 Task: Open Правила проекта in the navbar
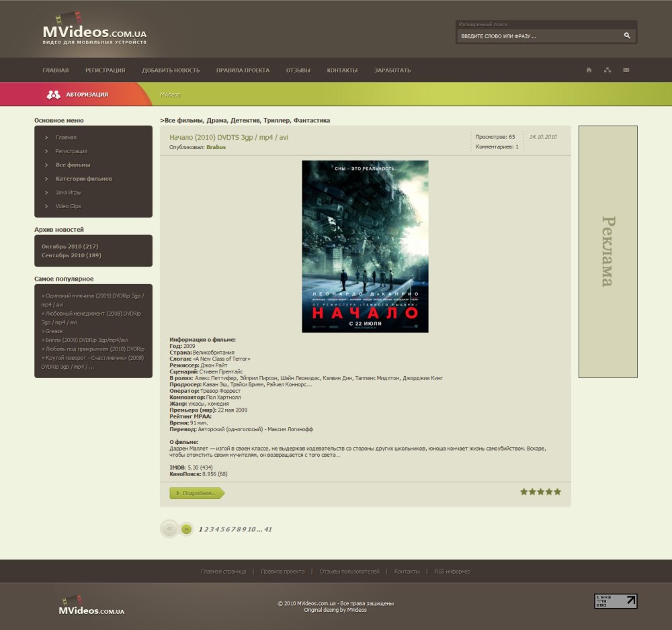[x=243, y=71]
